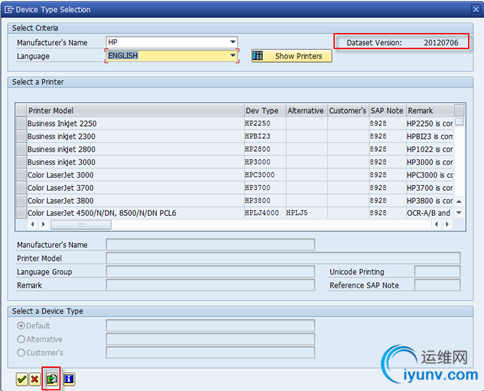Click row selector for Color LaserJet 3700

click(21, 188)
